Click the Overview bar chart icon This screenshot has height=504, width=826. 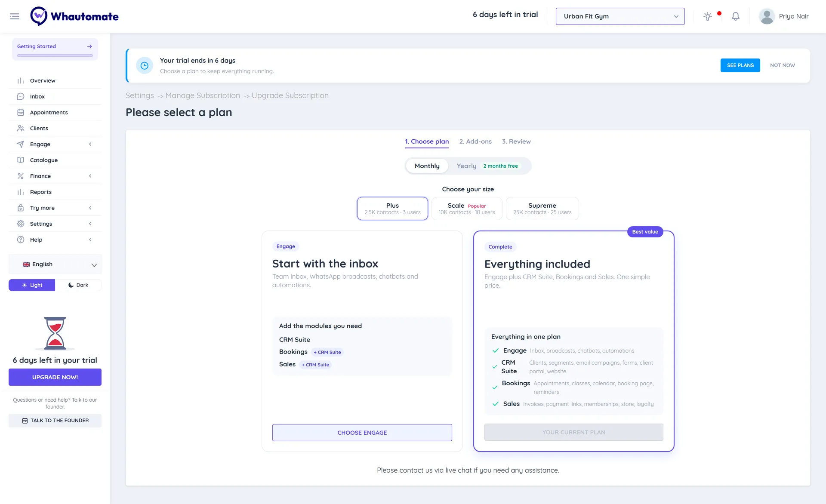[x=21, y=81]
